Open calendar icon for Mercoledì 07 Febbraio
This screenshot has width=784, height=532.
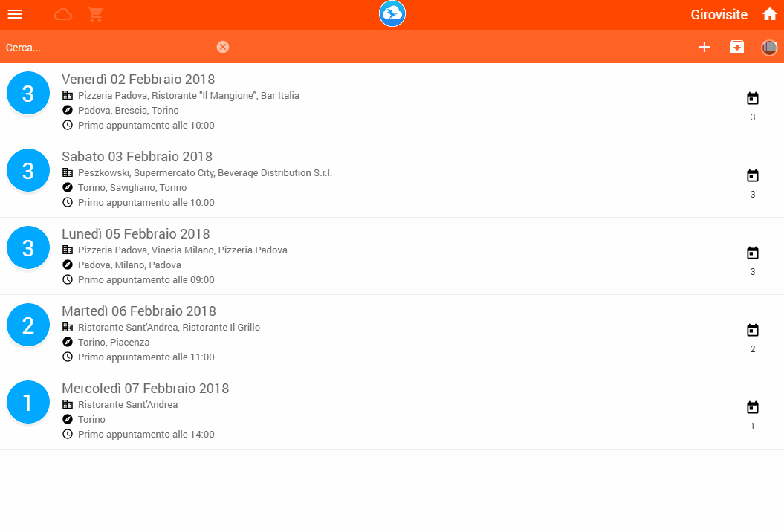point(753,407)
